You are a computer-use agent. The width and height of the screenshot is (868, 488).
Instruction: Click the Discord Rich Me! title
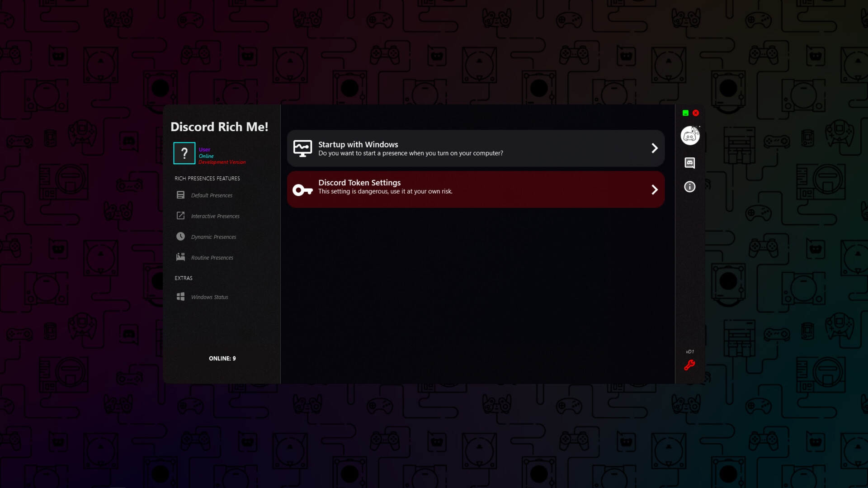pos(219,127)
